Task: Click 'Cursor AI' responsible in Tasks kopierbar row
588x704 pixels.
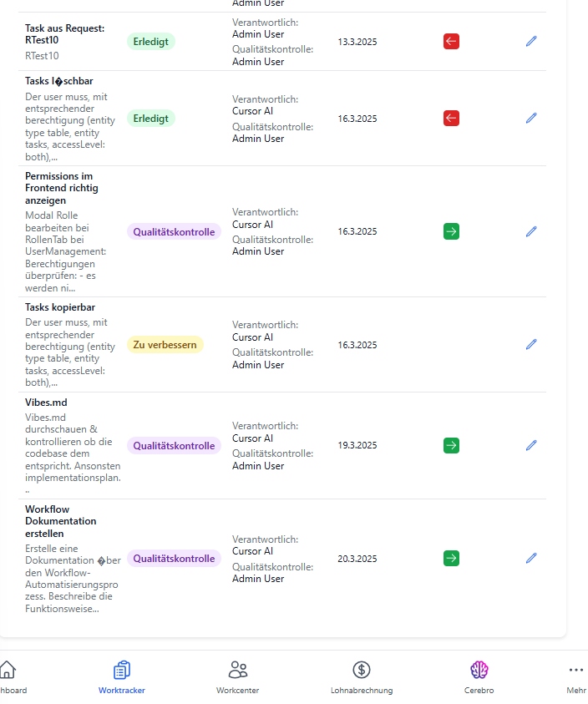Action: [x=252, y=337]
